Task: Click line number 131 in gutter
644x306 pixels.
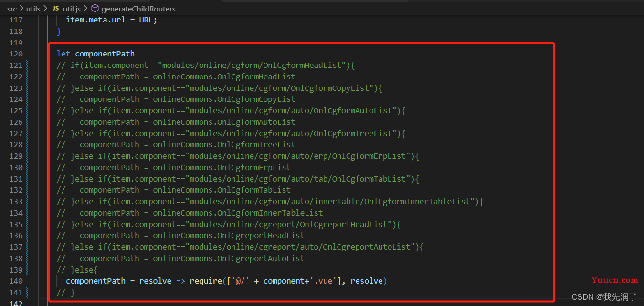Action: [x=16, y=179]
